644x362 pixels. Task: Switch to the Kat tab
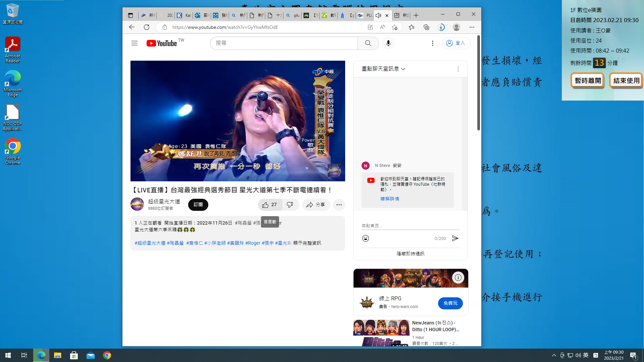tap(183, 15)
